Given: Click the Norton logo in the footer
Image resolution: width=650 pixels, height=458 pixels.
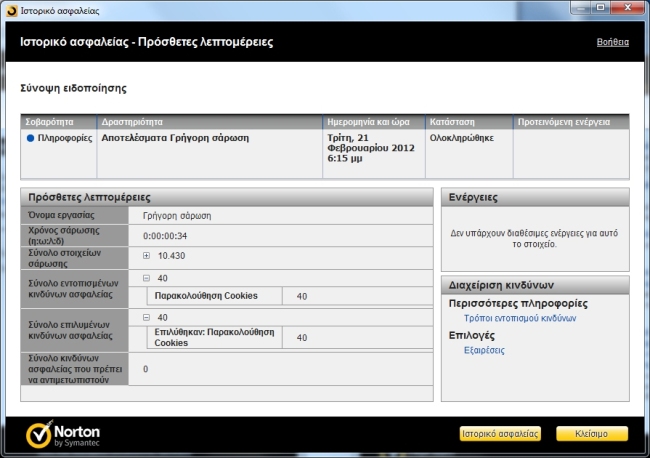Looking at the screenshot, I should click(62, 433).
